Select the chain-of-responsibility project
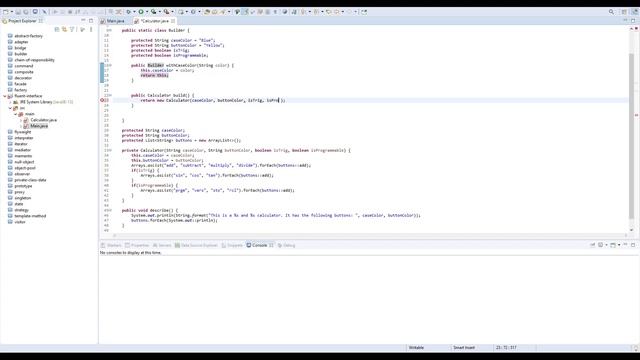This screenshot has width=640, height=360. click(34, 60)
